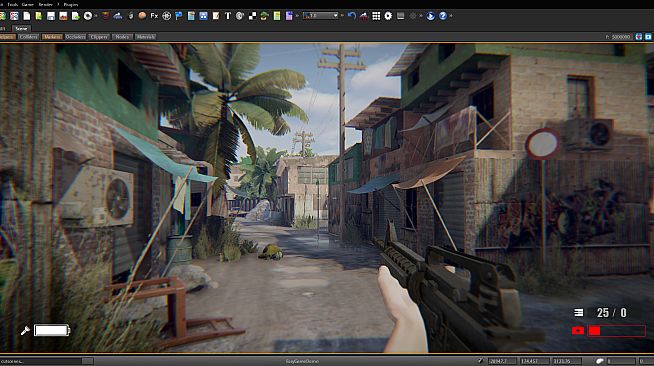Click the blue question mark help icon
654x366 pixels.
tap(443, 16)
